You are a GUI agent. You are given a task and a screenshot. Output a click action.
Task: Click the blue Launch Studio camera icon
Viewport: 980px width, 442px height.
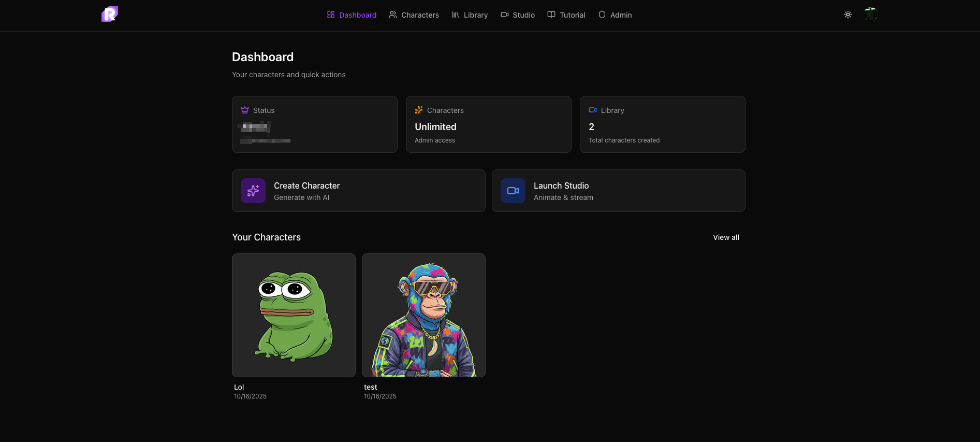coord(513,191)
